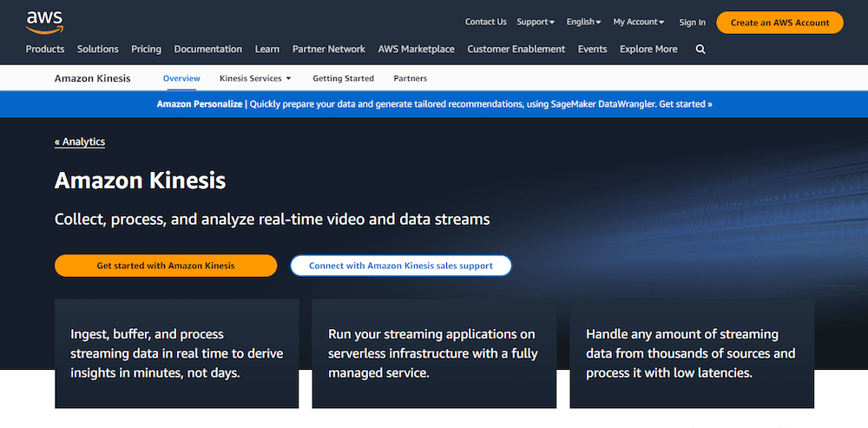
Task: Open the Products menu
Action: click(x=45, y=49)
